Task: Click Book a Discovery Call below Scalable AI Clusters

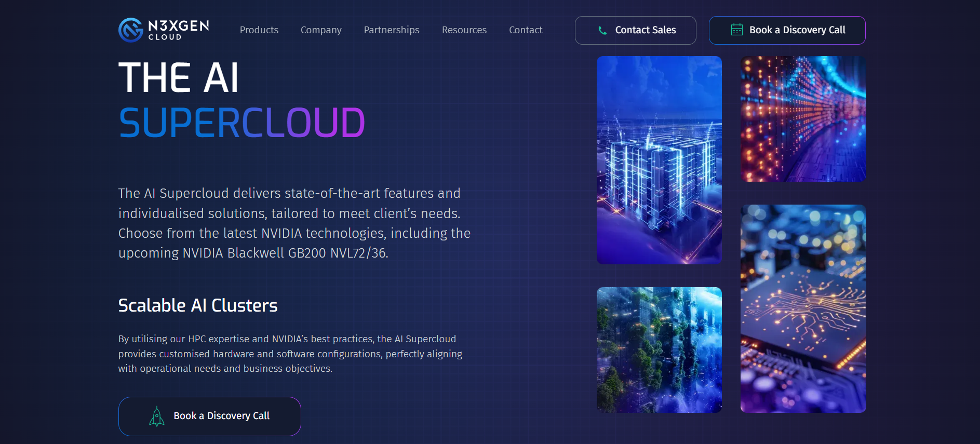Action: coord(210,416)
